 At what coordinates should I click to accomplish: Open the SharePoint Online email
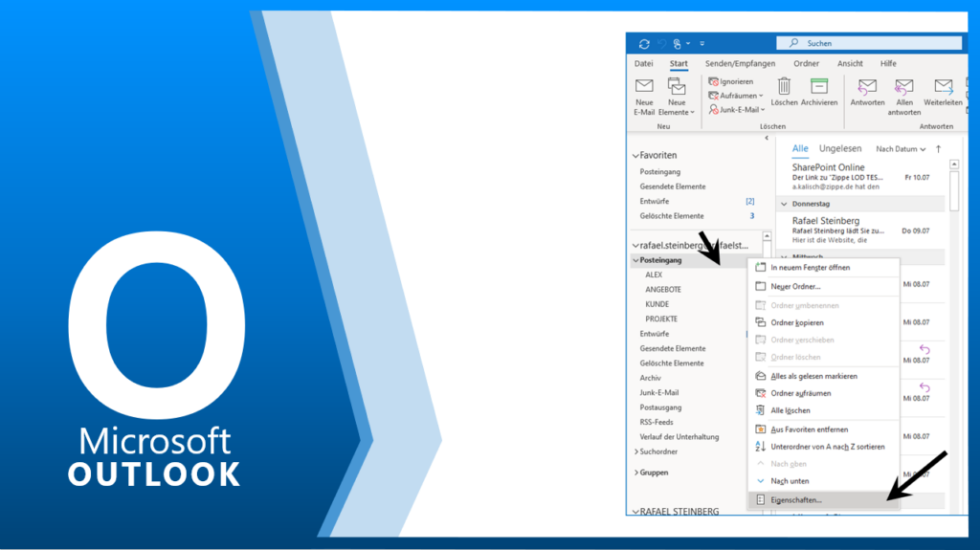coord(862,177)
